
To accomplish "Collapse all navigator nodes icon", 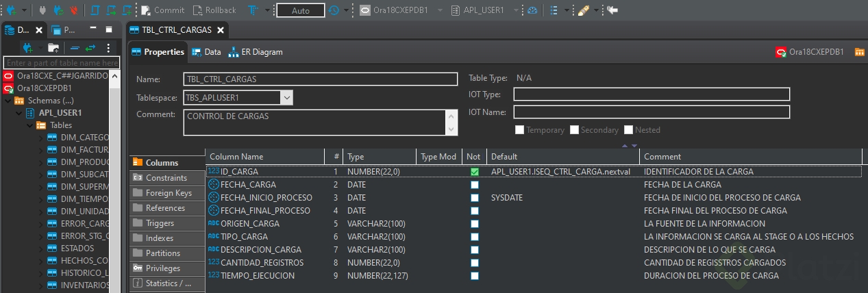I will (75, 48).
